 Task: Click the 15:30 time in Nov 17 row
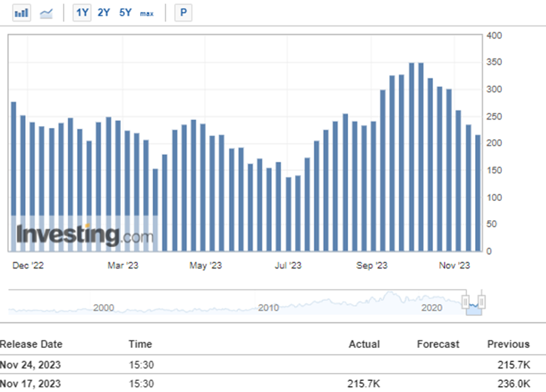pos(141,383)
